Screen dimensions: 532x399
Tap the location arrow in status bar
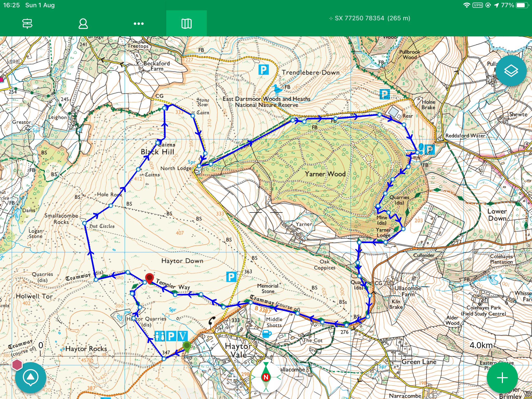[x=496, y=5]
